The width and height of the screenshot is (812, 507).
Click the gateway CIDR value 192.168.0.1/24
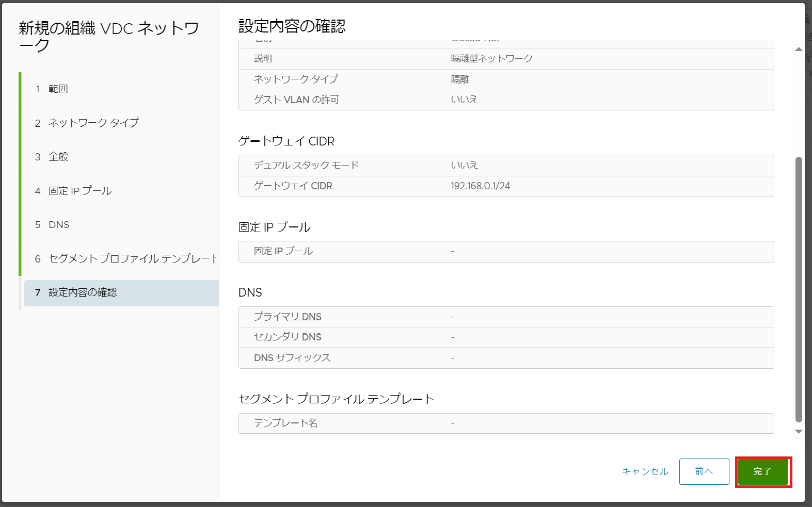click(480, 186)
